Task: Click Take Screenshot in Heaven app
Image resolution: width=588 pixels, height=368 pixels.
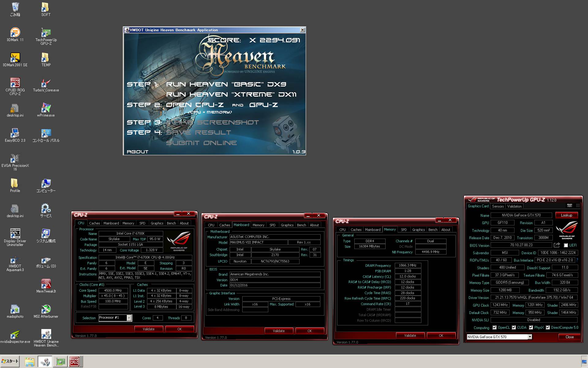Action: point(213,122)
